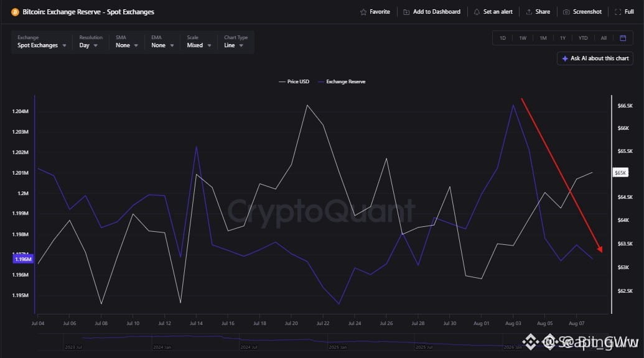Click the Set an alert bell icon
The image size is (644, 358).
click(477, 12)
